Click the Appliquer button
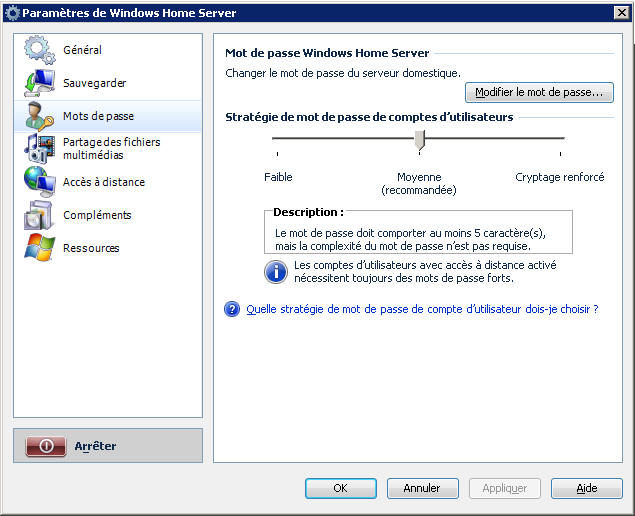The height and width of the screenshot is (516, 635). coord(505,488)
